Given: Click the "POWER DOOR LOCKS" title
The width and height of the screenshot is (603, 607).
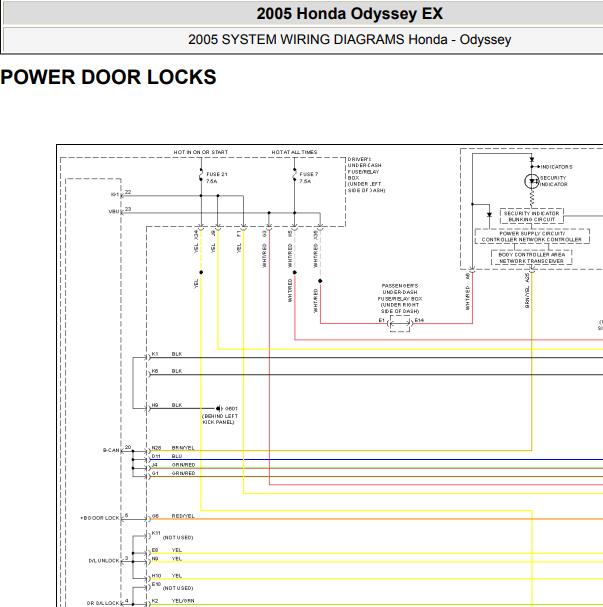Looking at the screenshot, I should [108, 77].
